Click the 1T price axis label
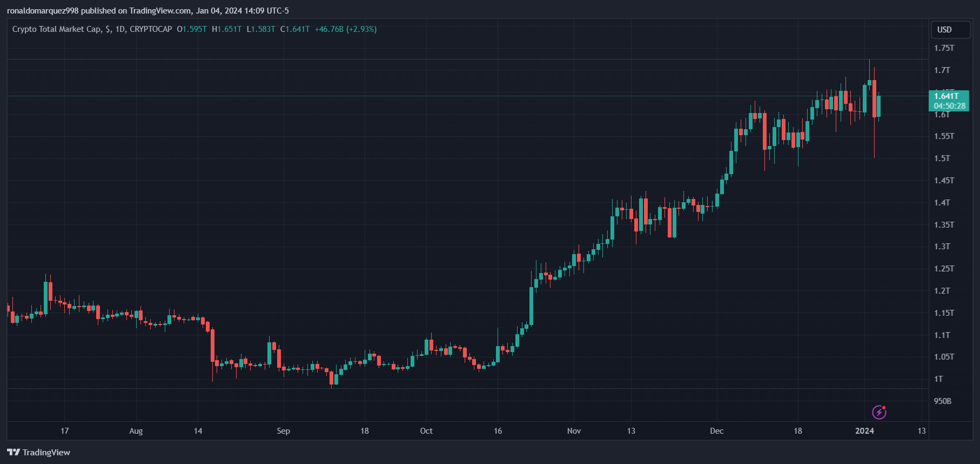This screenshot has width=980, height=464. (938, 379)
